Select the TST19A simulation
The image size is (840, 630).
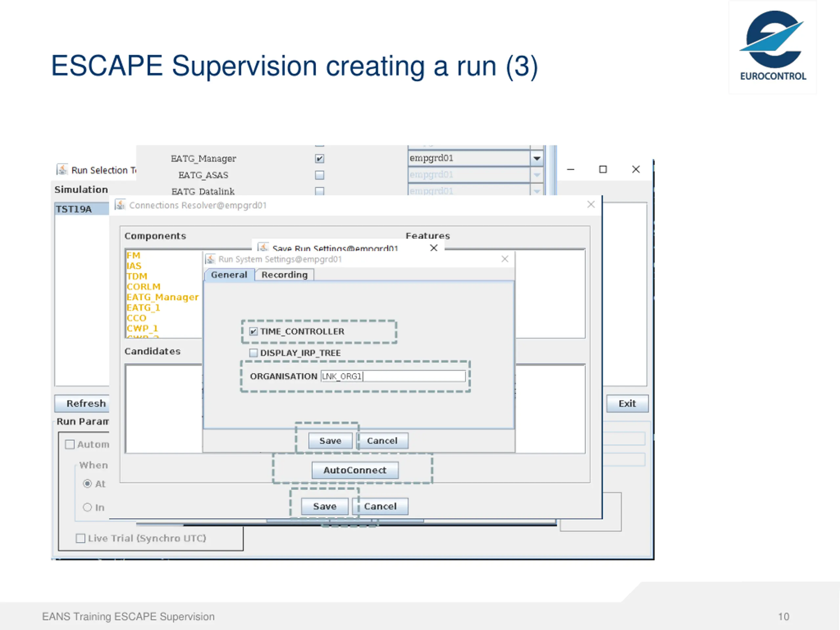[82, 209]
